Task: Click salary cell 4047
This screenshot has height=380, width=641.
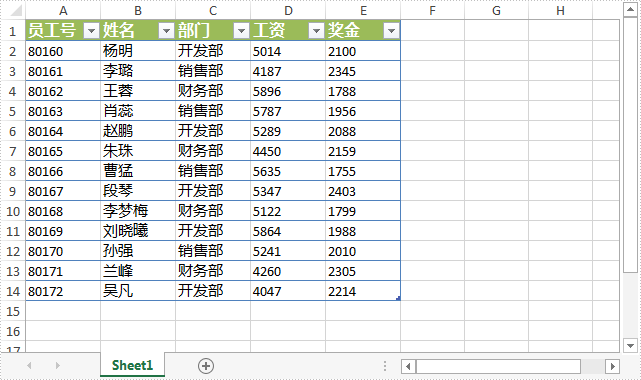Action: [x=288, y=291]
